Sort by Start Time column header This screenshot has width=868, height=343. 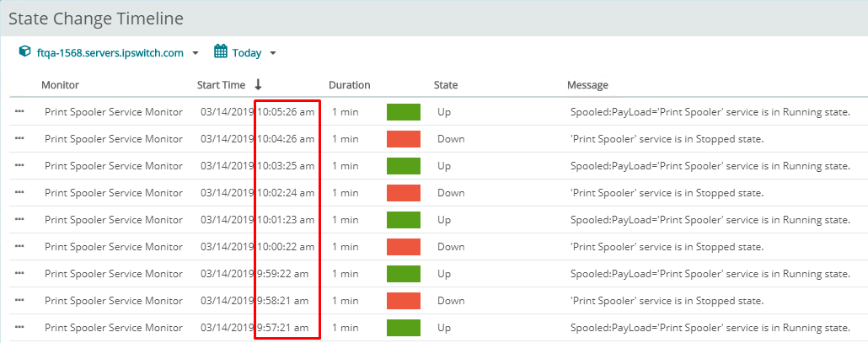(221, 85)
